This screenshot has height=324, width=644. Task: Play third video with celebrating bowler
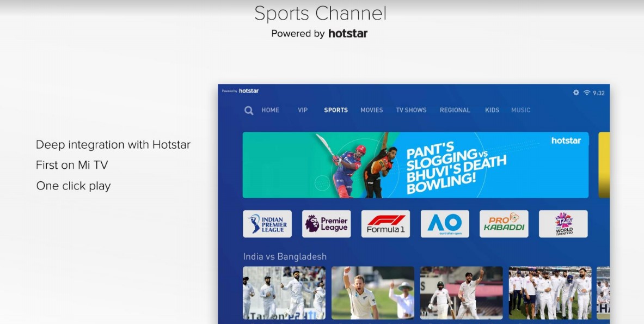462,293
